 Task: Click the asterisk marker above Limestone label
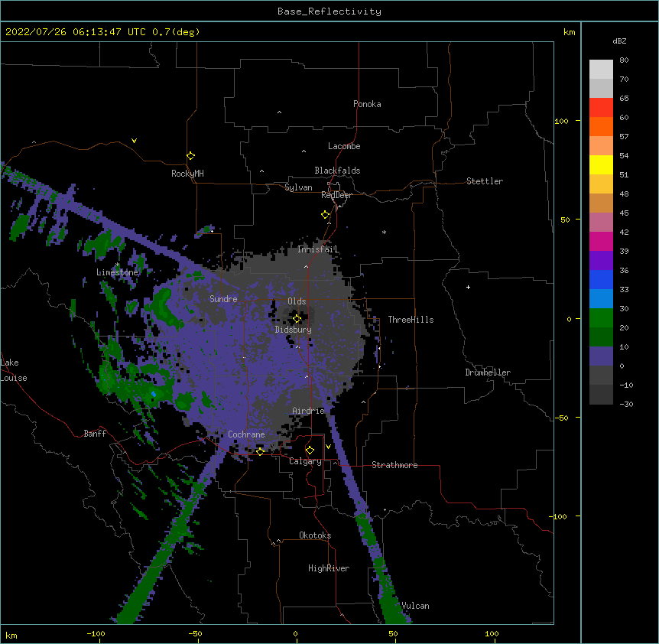117,265
